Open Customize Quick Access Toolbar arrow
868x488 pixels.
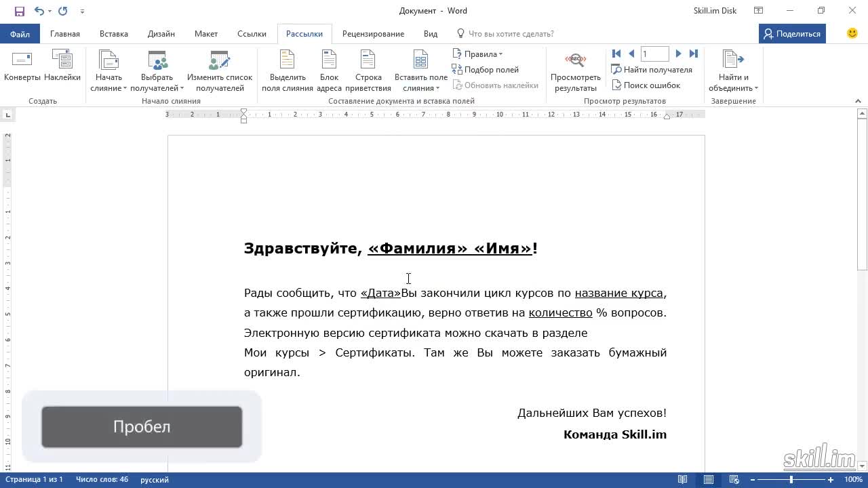tap(82, 12)
